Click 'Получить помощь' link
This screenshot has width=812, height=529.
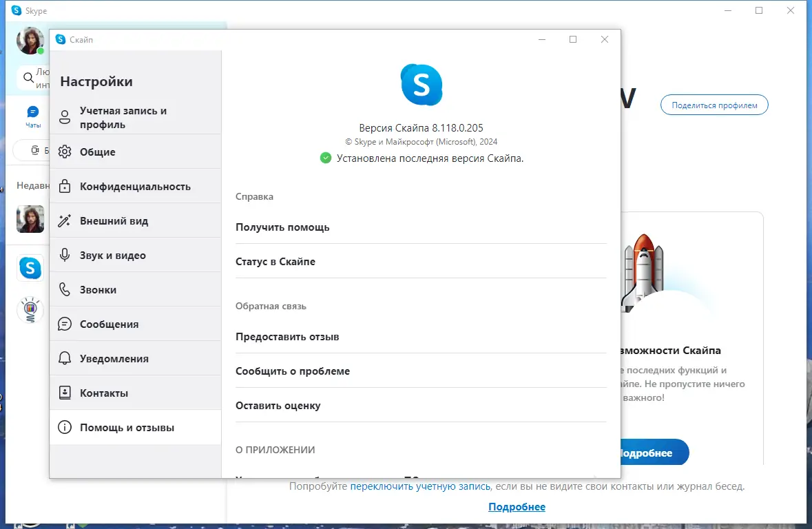click(421, 227)
